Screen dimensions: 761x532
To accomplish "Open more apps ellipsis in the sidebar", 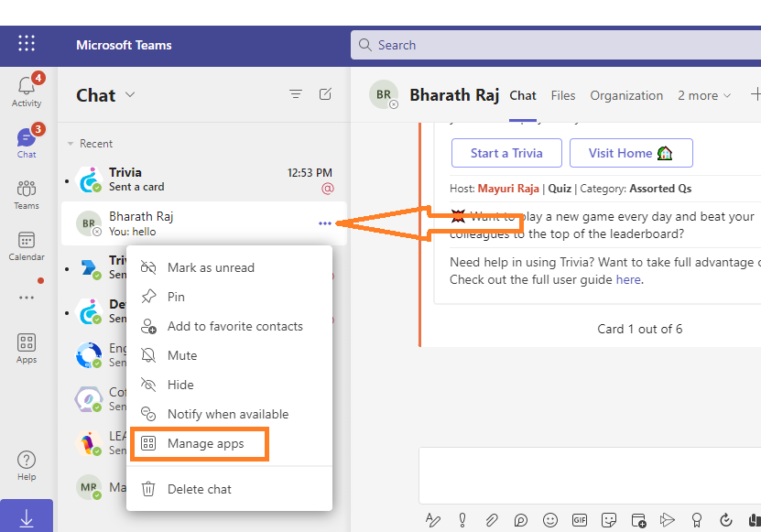I will point(27,298).
